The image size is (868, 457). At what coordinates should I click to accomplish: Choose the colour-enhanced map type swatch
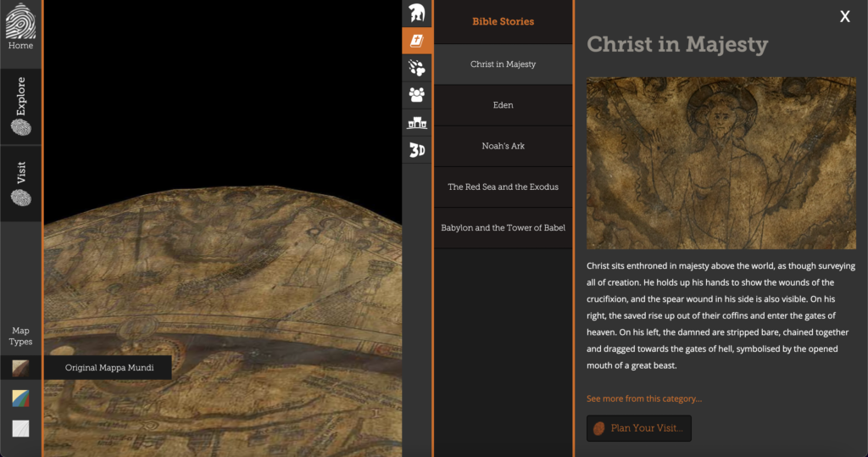20,398
